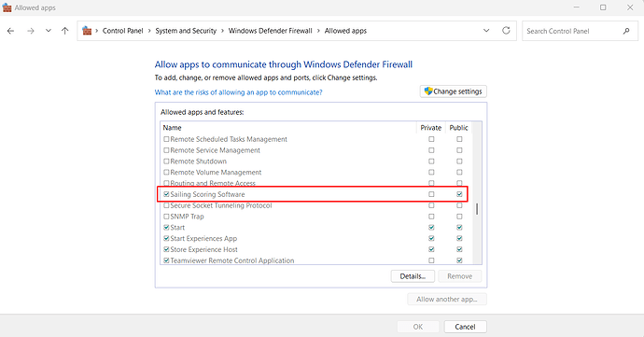Click the search magnifier icon
The width and height of the screenshot is (644, 337).
[x=626, y=31]
